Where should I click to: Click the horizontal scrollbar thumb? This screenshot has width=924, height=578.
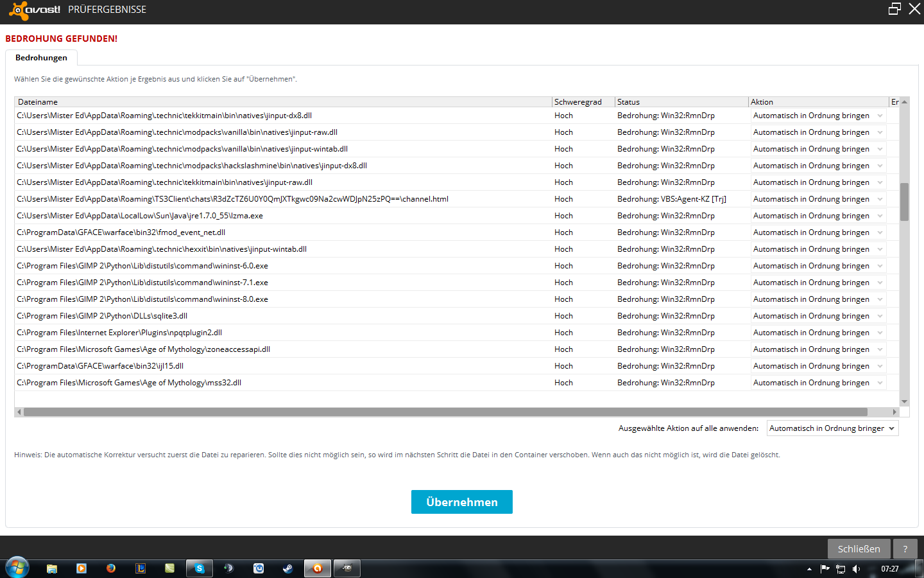pos(445,412)
